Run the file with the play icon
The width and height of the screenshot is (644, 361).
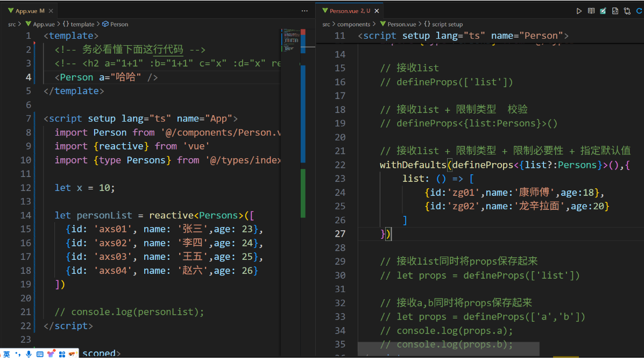579,11
